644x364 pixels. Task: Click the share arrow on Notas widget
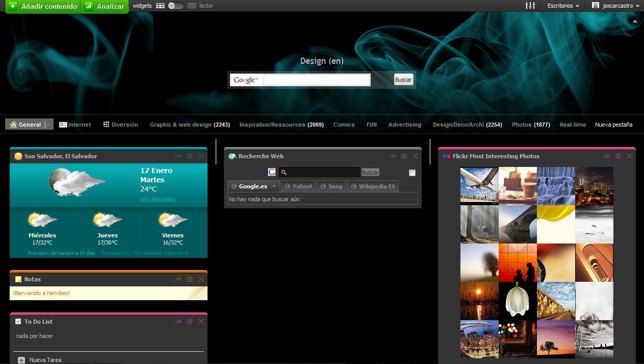coord(178,279)
